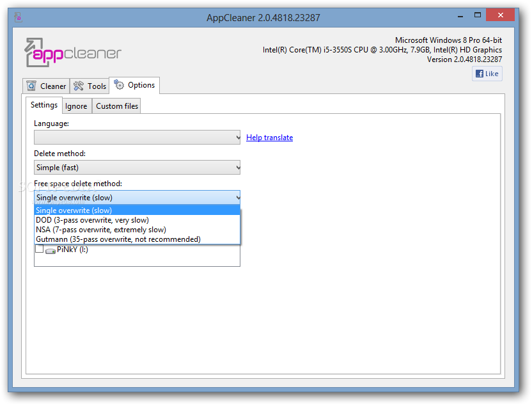The height and width of the screenshot is (405, 532).
Task: Maximize the AppCleaner window
Action: 478,15
